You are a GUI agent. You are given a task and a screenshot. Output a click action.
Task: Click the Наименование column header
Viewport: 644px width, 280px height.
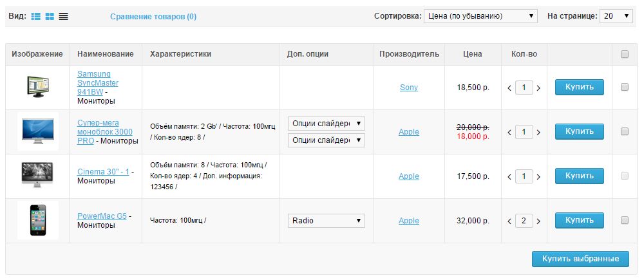(x=106, y=54)
